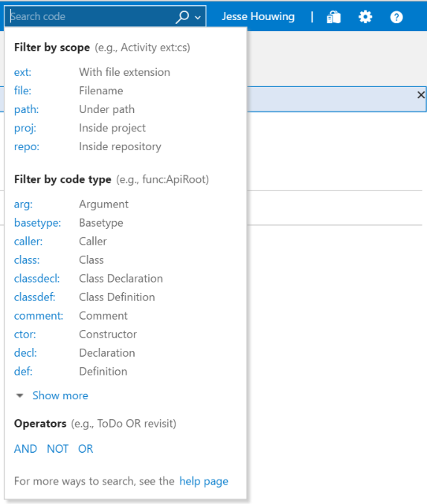This screenshot has height=504, width=427.
Task: Dismiss the blue notification bar
Action: click(x=421, y=95)
